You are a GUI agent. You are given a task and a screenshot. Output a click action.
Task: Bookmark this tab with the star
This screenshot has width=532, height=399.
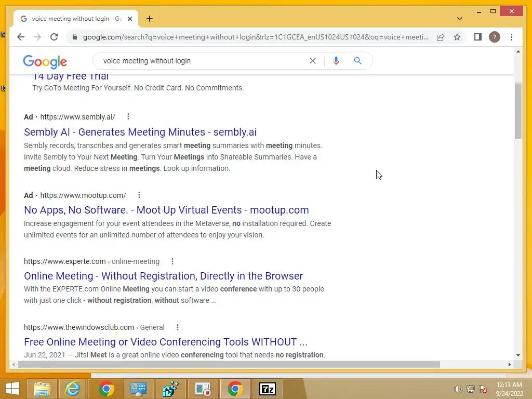457,37
